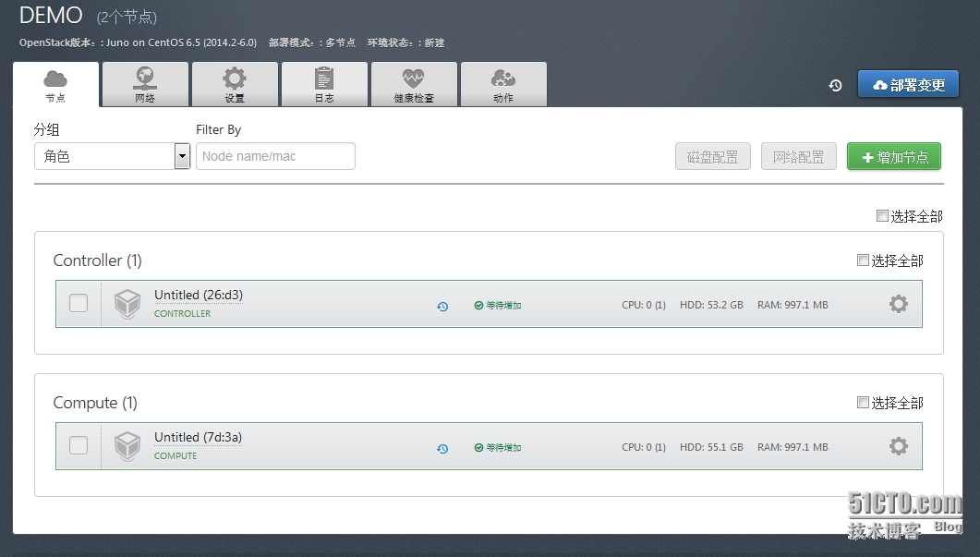The height and width of the screenshot is (557, 980).
Task: Click the 增加节点 add nodes button
Action: tap(894, 156)
